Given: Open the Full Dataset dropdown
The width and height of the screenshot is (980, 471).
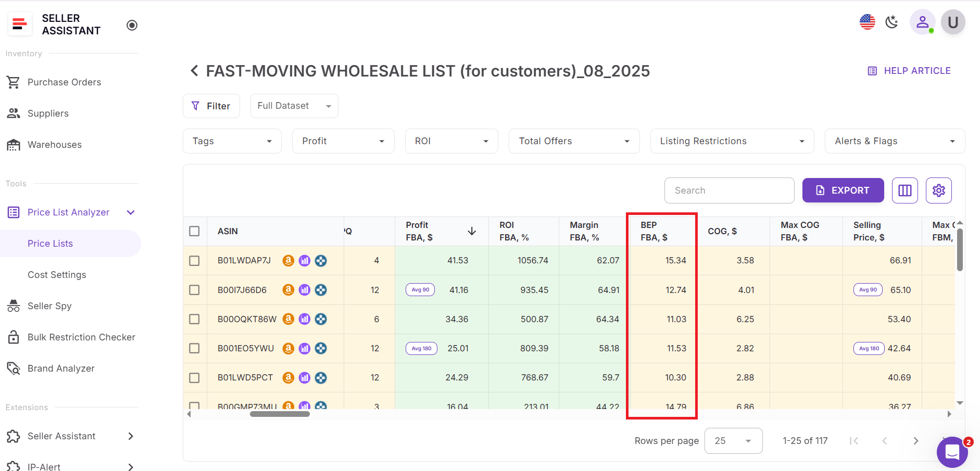Looking at the screenshot, I should coord(294,106).
